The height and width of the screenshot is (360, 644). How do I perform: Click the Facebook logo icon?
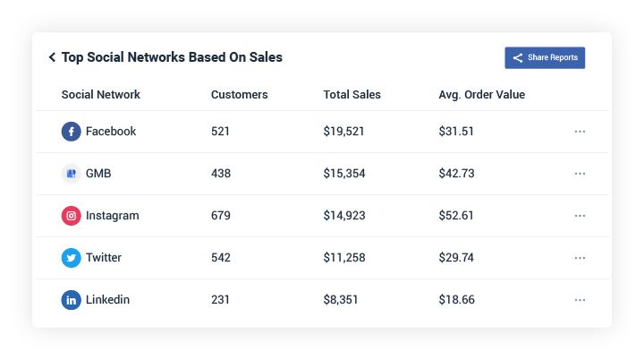click(x=71, y=132)
